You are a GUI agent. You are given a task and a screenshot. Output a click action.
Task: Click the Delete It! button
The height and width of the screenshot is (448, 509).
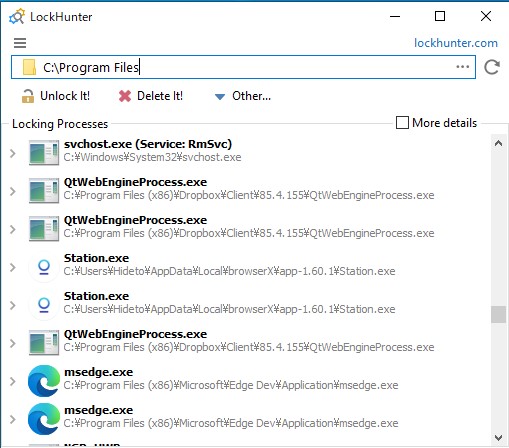pos(151,96)
